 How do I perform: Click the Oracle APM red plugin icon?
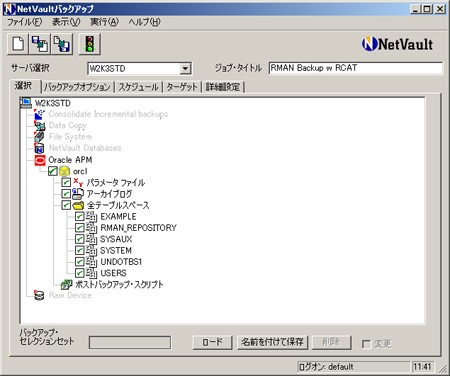click(x=40, y=160)
